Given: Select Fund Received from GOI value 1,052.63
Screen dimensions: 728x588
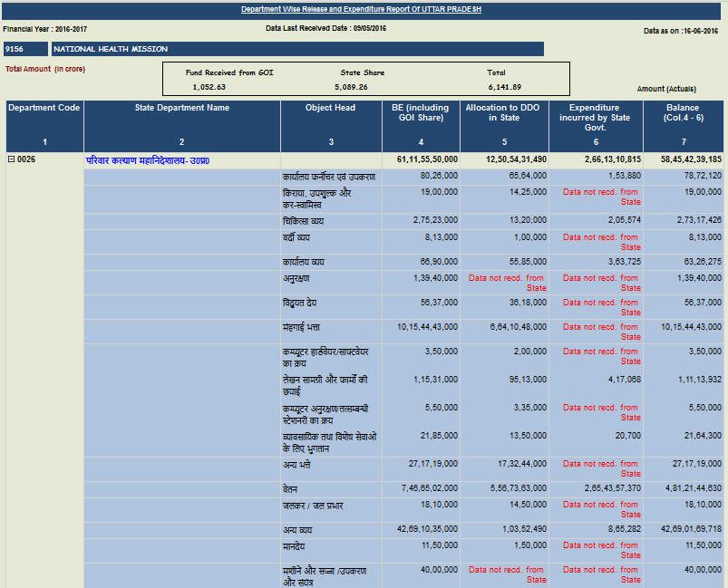Looking at the screenshot, I should tap(209, 87).
